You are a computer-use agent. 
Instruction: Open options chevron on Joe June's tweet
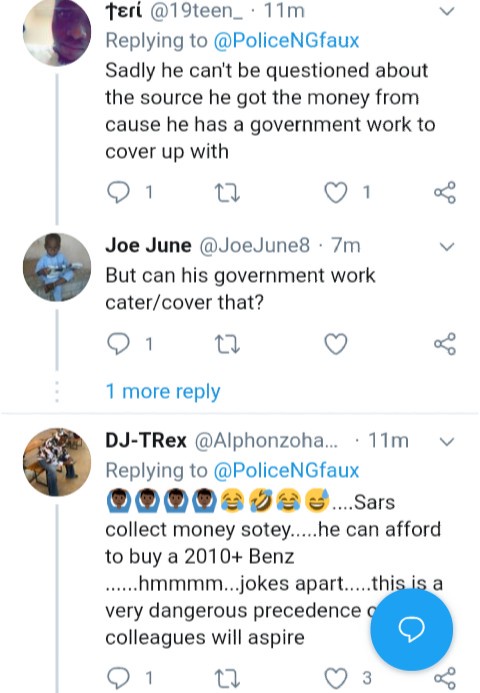[x=447, y=247]
